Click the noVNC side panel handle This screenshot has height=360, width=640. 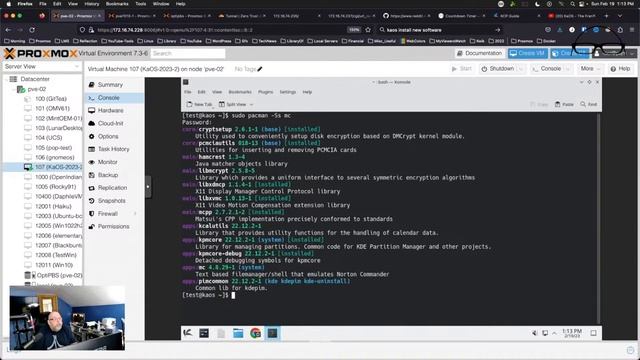coord(148,187)
